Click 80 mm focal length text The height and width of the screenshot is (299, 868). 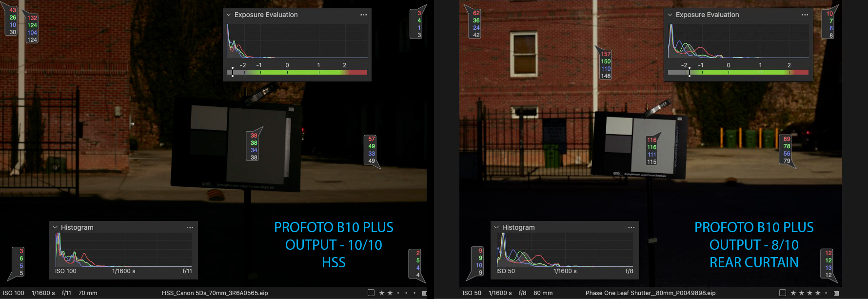pyautogui.click(x=543, y=293)
